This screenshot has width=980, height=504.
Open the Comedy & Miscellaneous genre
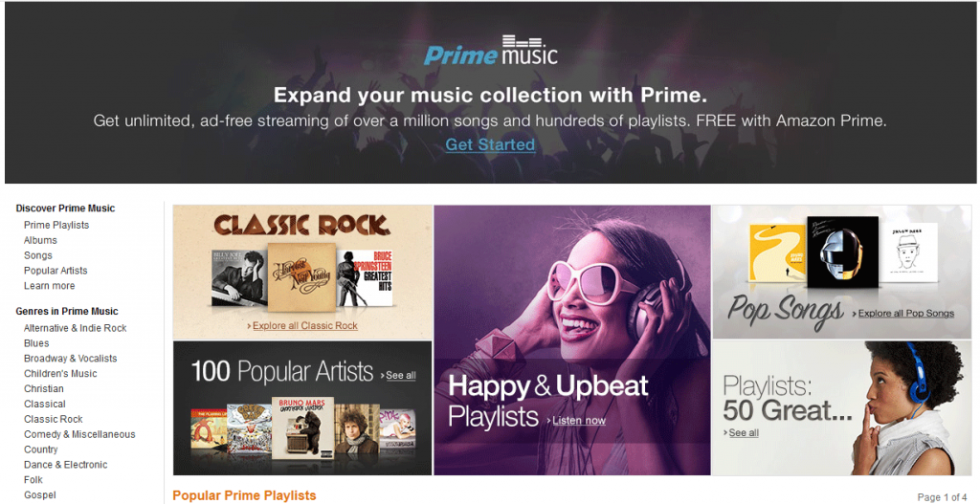(79, 434)
